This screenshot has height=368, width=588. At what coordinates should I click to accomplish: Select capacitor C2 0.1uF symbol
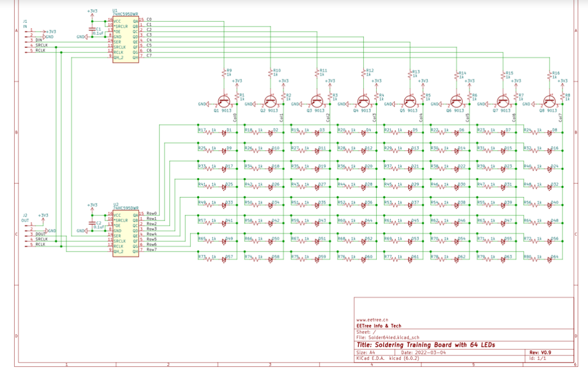92,224
